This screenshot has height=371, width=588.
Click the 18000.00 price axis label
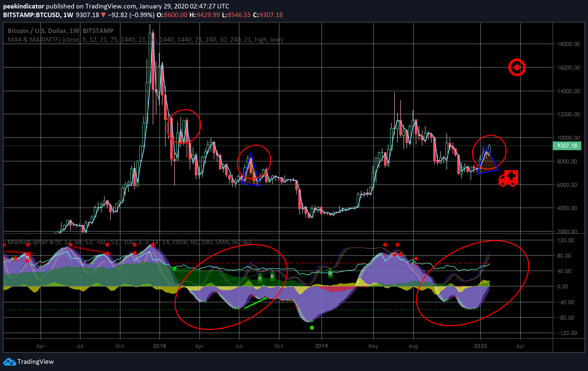pyautogui.click(x=569, y=44)
